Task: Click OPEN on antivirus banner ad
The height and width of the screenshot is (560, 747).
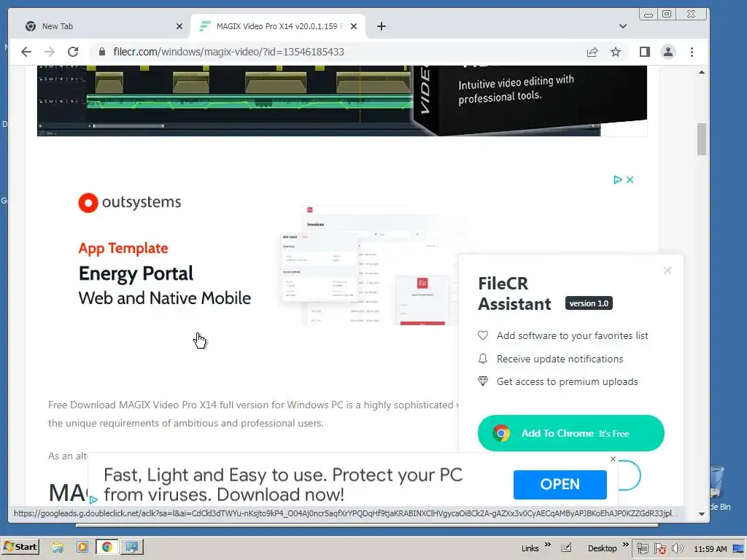Action: click(x=560, y=484)
